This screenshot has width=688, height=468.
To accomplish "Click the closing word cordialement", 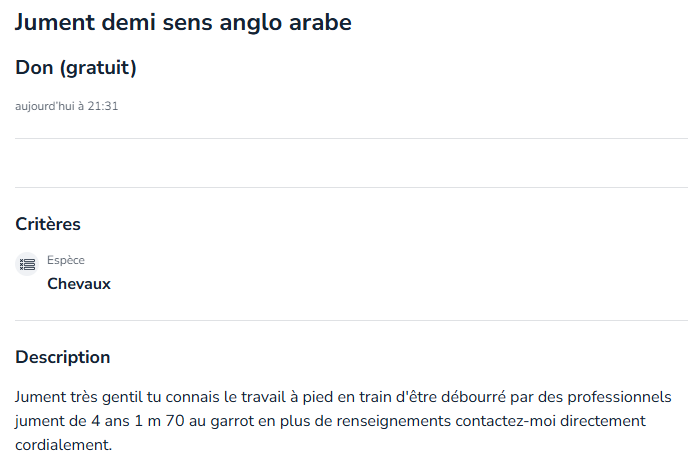I will (x=64, y=445).
